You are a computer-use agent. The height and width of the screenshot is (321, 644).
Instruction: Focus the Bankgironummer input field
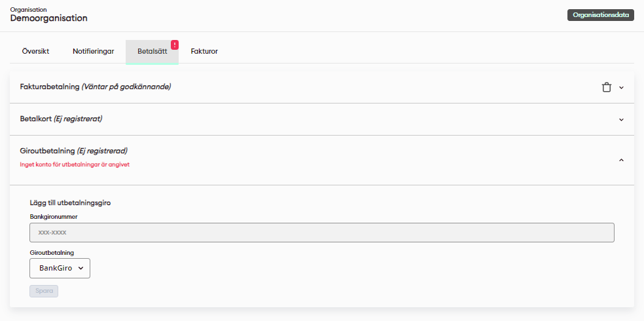click(x=321, y=233)
